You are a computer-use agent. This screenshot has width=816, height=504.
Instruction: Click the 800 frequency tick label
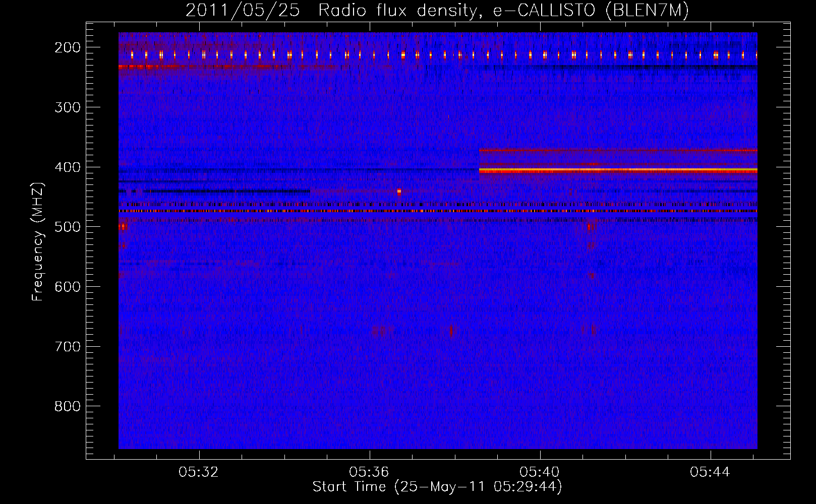click(x=68, y=406)
